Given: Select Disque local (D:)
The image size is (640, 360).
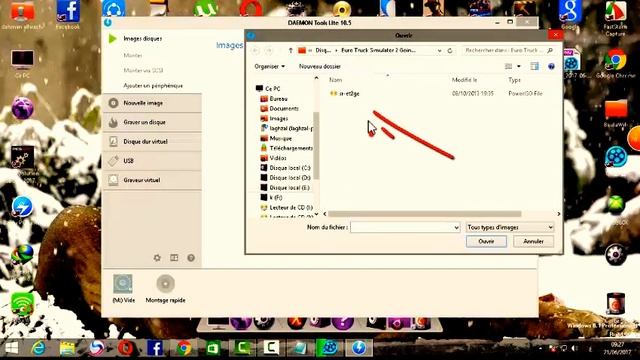Looking at the screenshot, I should tap(286, 178).
